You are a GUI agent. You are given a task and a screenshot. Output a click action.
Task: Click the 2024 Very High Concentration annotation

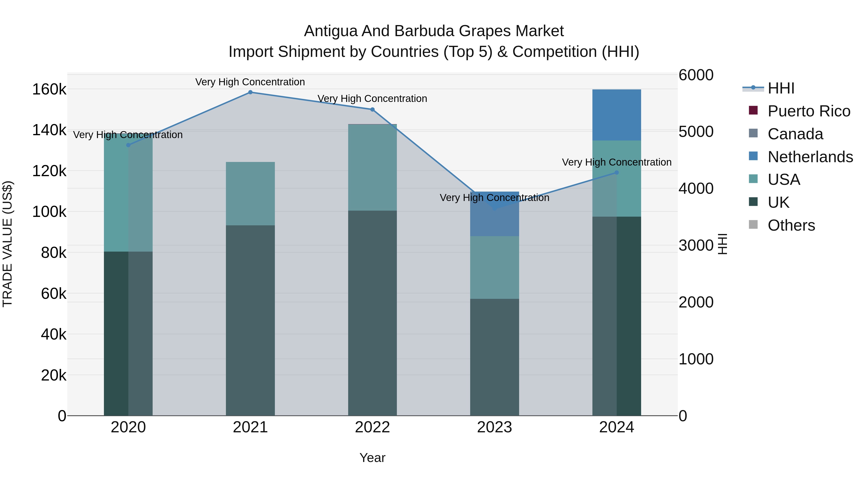pyautogui.click(x=617, y=162)
